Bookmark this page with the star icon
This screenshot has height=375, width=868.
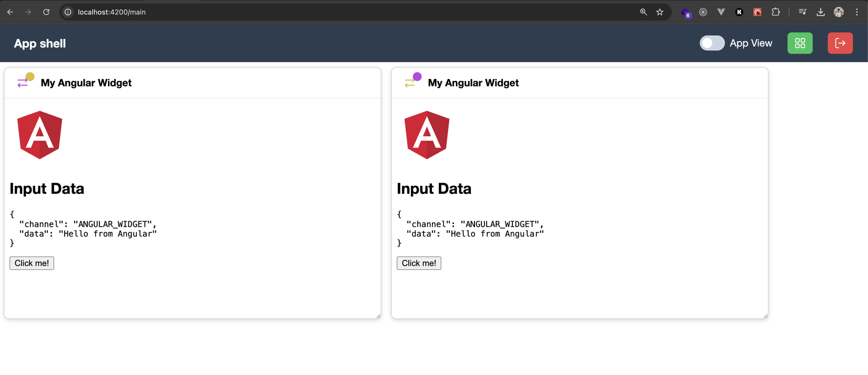[x=660, y=12]
